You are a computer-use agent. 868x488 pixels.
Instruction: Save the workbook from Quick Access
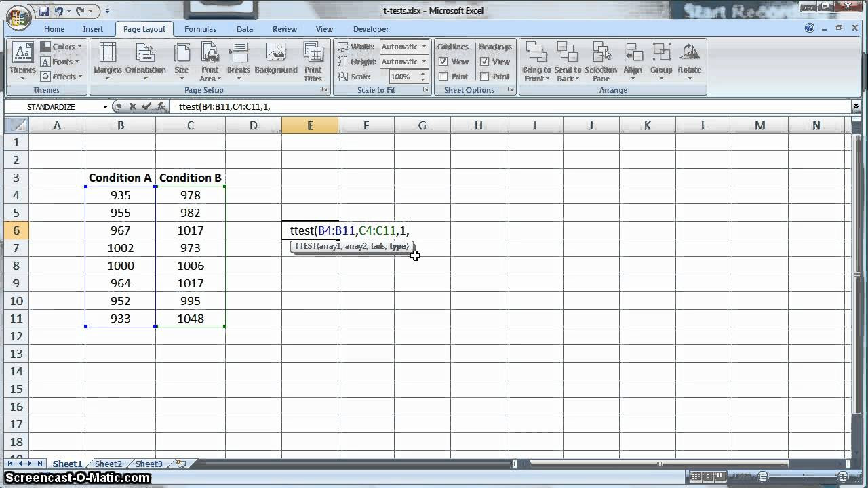click(44, 11)
